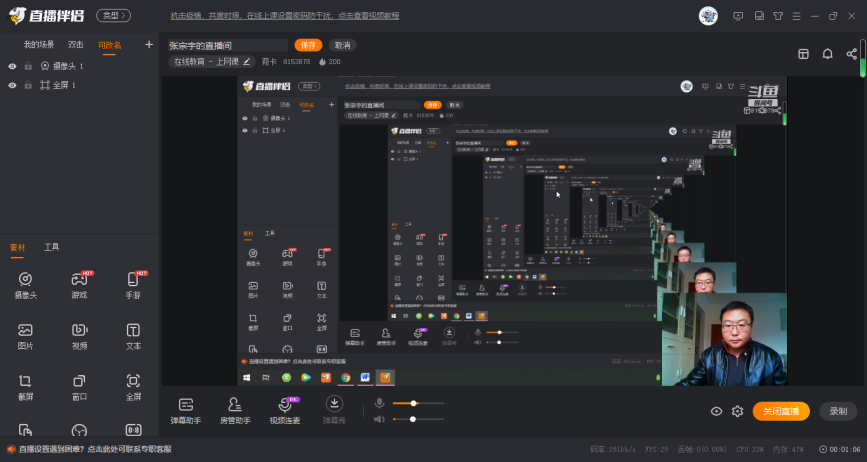Add a 全屏 fullscreen capture source from materials
This screenshot has width=867, height=462.
(133, 387)
